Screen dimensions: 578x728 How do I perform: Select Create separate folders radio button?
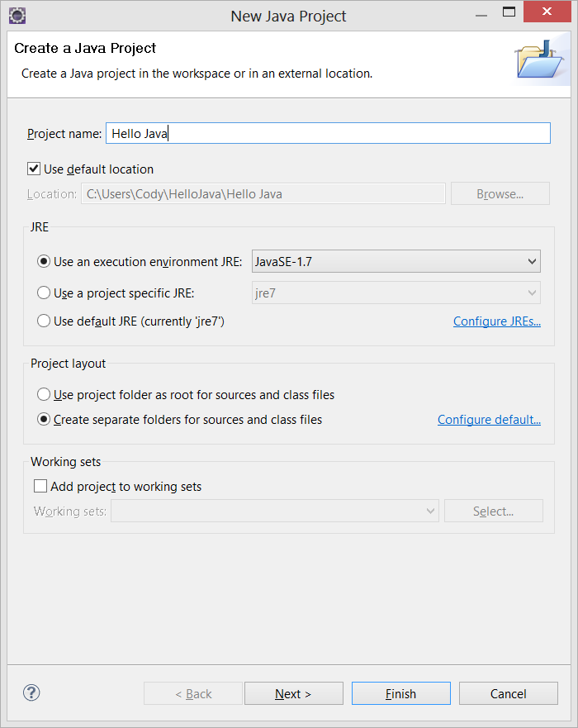coord(44,419)
